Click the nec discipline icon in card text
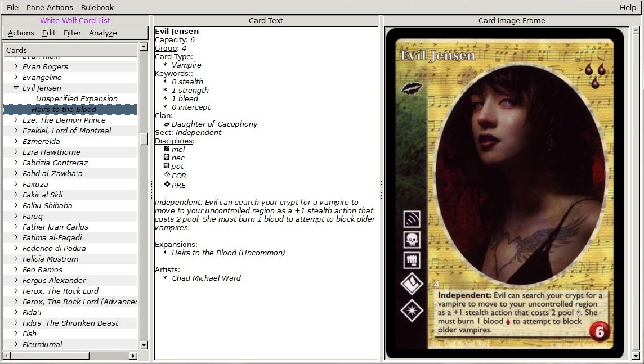The image size is (644, 364). [166, 157]
